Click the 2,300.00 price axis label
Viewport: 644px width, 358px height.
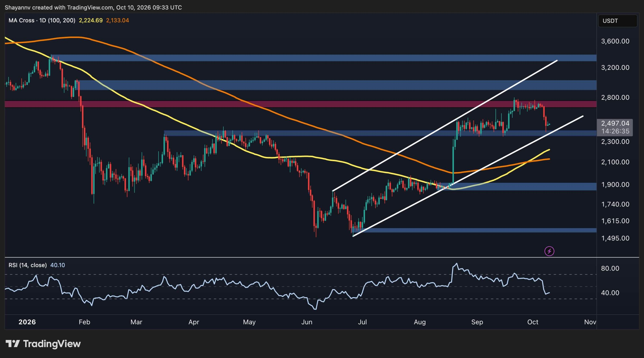click(615, 142)
